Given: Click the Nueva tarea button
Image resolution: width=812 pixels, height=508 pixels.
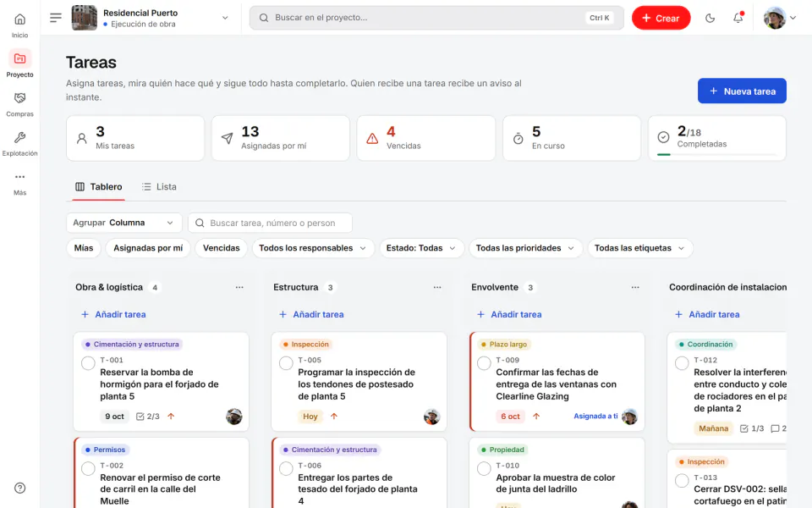Looking at the screenshot, I should pos(742,91).
